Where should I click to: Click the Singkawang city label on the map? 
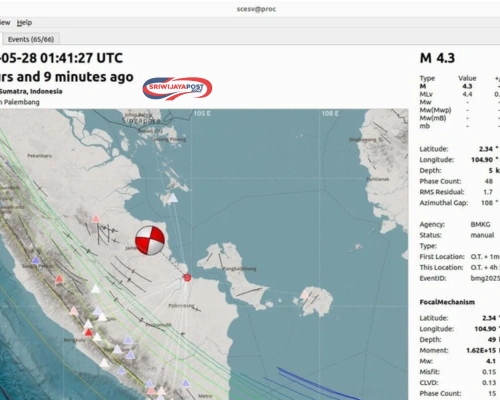coord(363,140)
